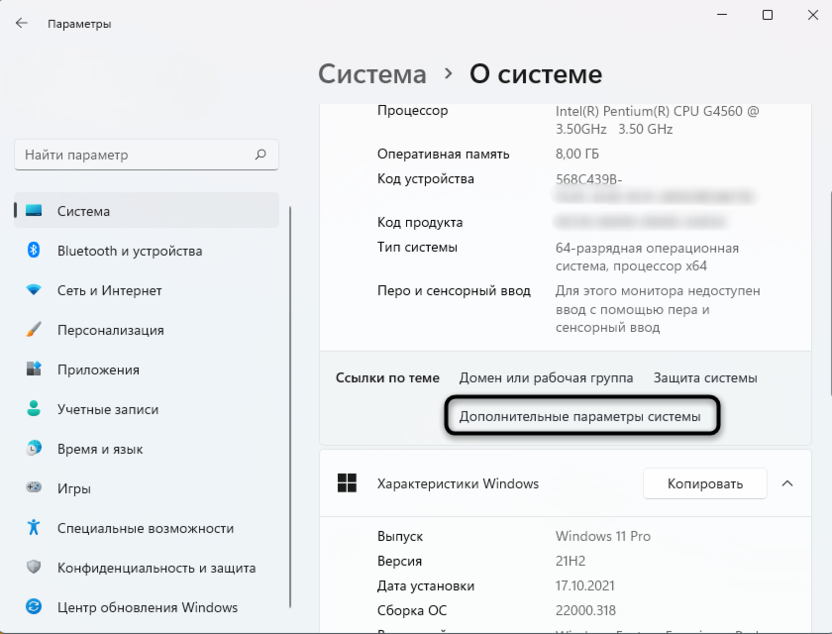Click the Система monitor icon
The width and height of the screenshot is (832, 634).
(34, 211)
